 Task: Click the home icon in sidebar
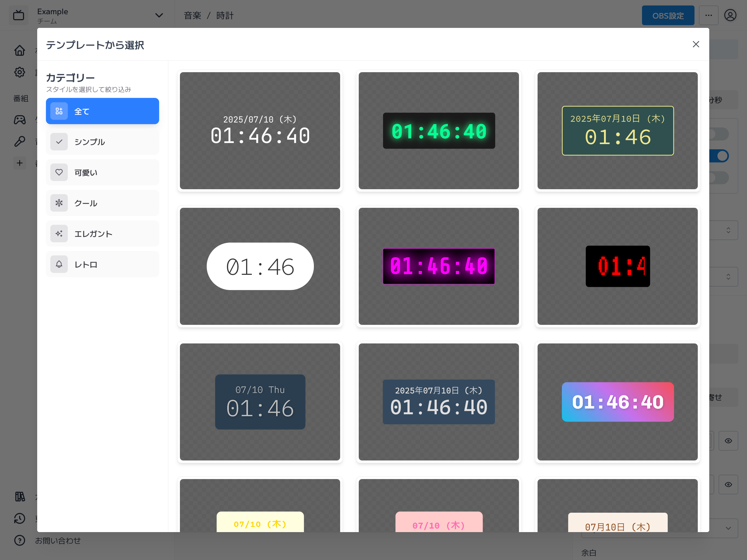(x=20, y=50)
